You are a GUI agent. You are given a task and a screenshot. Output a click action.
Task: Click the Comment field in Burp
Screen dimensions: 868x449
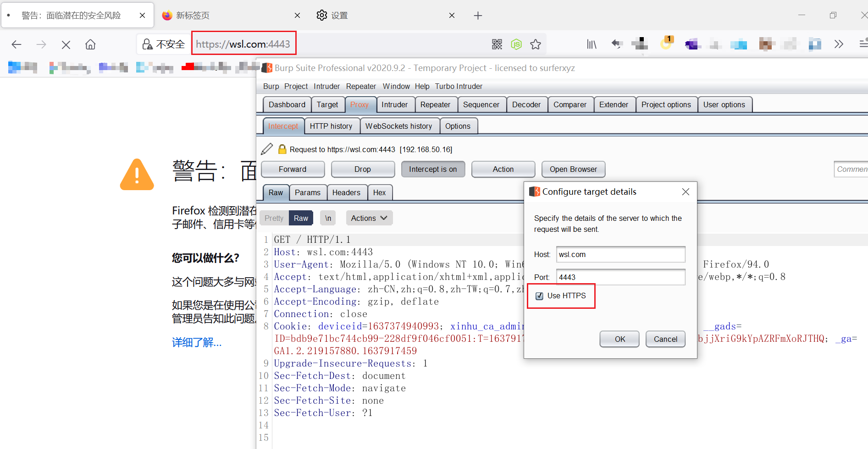[851, 169]
